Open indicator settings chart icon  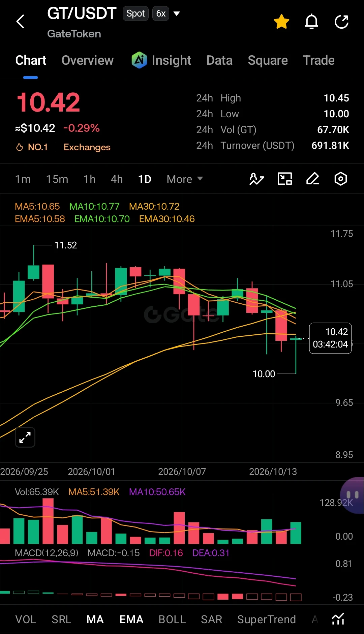[x=338, y=619]
